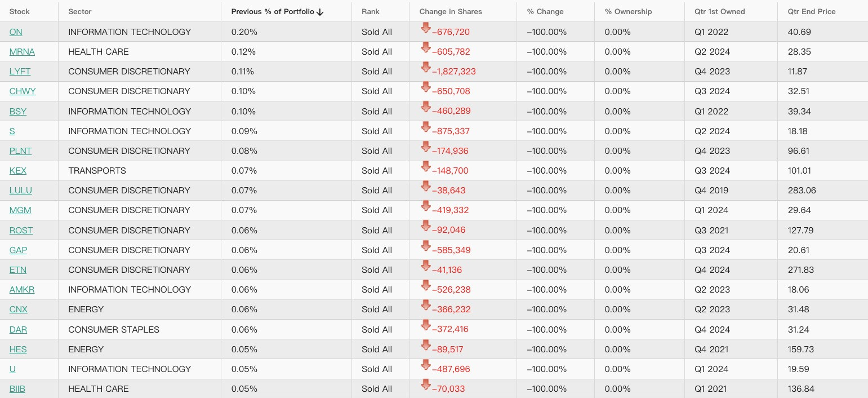Open the MRNA stock link
The image size is (868, 398).
coord(22,51)
